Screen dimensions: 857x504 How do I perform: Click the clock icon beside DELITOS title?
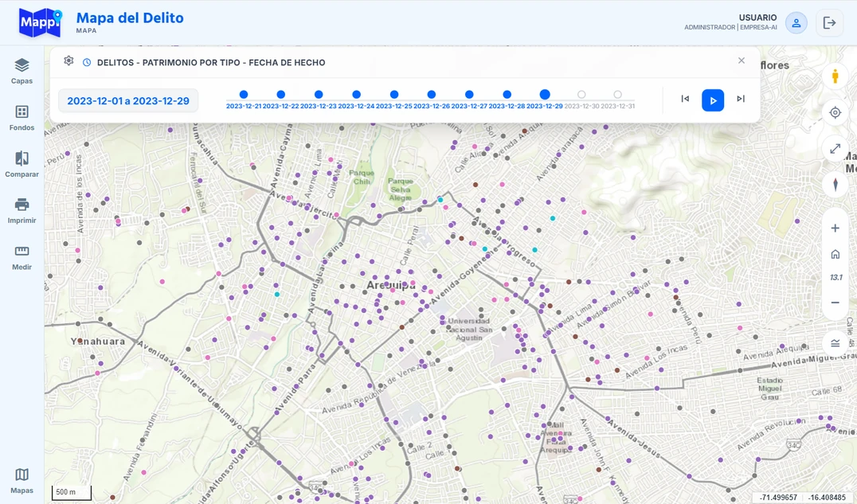coord(86,62)
